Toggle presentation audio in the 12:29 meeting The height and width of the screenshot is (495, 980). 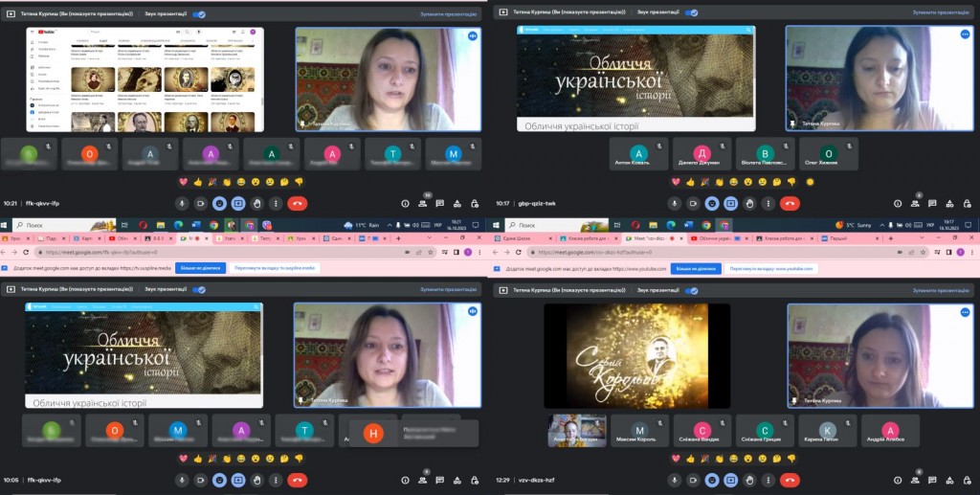coord(692,291)
